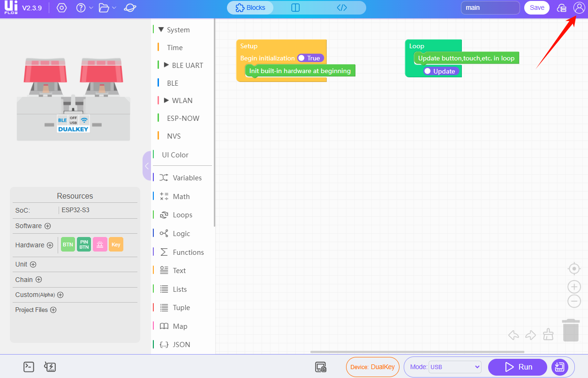Viewport: 588px width, 378px height.
Task: Center the workspace with the target icon
Action: [574, 268]
